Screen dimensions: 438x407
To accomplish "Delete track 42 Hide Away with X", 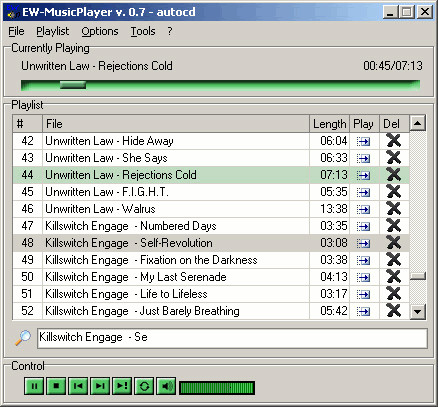I will coord(394,140).
